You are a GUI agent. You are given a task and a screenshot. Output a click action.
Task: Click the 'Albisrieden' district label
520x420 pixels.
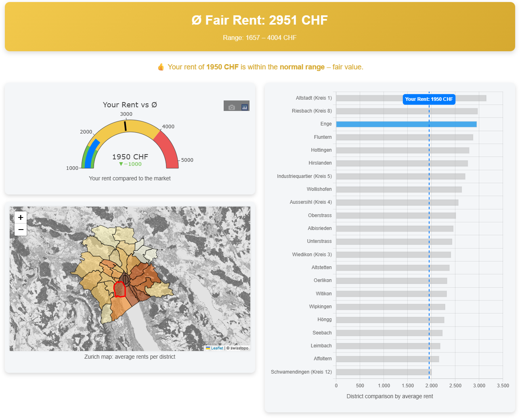point(320,228)
